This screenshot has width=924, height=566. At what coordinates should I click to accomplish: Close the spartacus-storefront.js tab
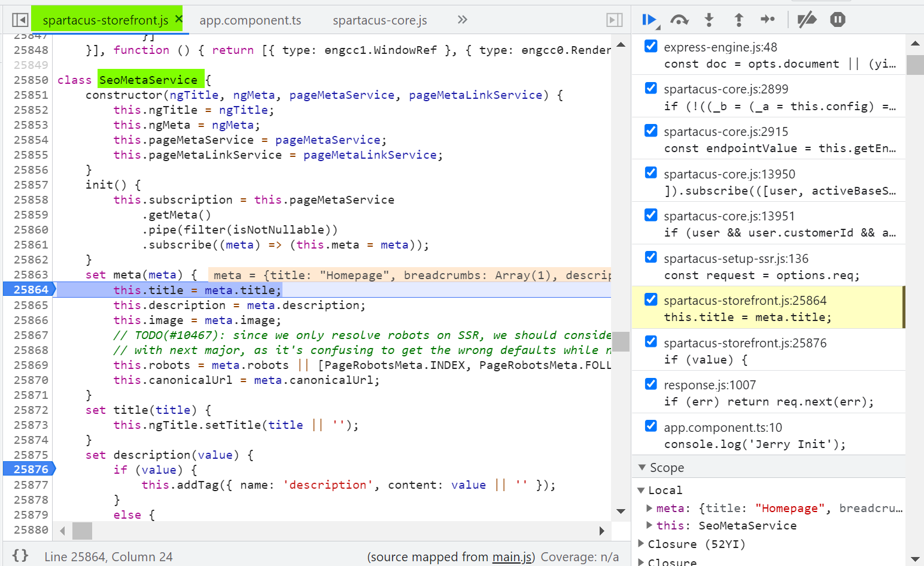click(x=178, y=19)
